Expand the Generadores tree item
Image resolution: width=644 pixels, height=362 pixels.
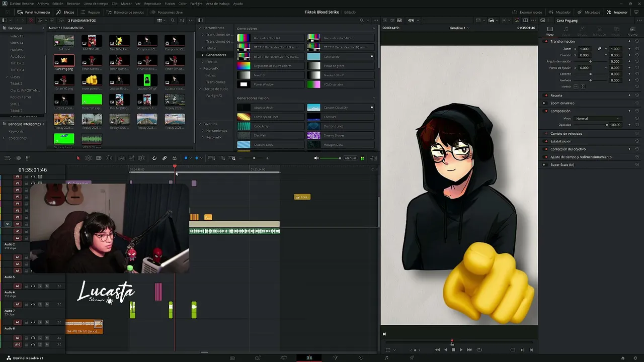pos(203,55)
